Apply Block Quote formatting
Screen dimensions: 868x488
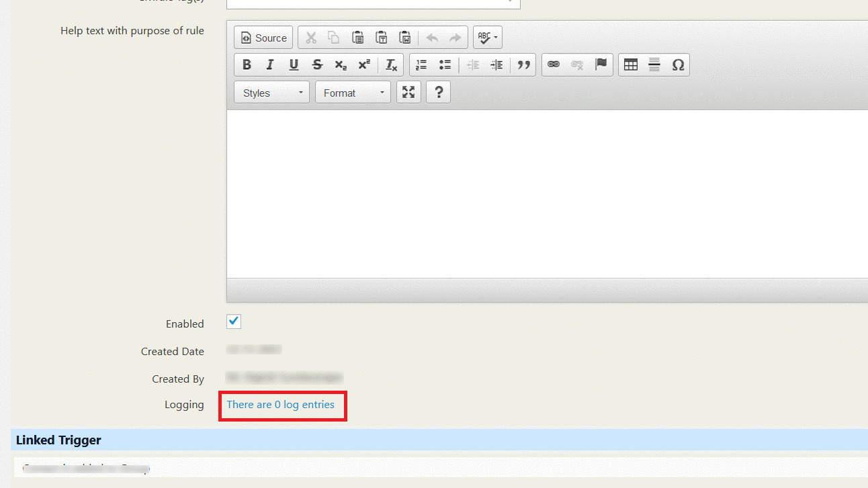tap(523, 65)
